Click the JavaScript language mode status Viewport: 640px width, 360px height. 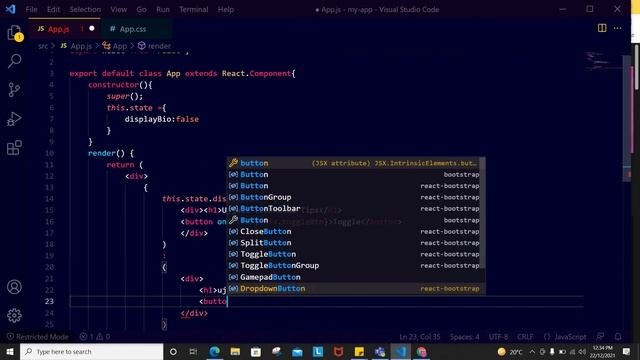[565, 337]
